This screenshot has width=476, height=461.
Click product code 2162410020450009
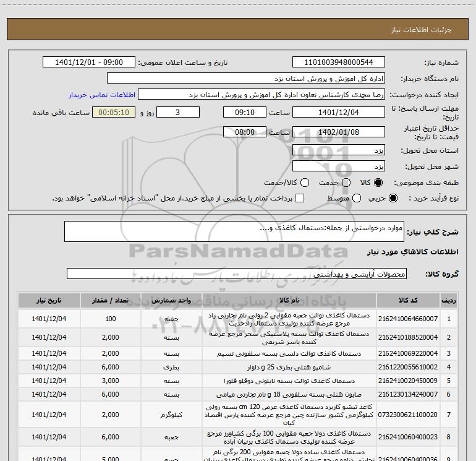point(408,381)
